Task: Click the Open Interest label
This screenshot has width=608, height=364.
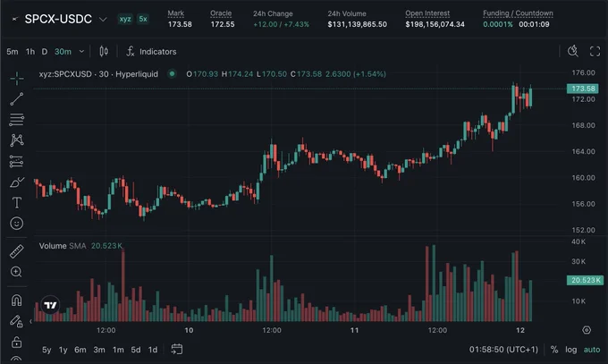Action: [x=427, y=13]
